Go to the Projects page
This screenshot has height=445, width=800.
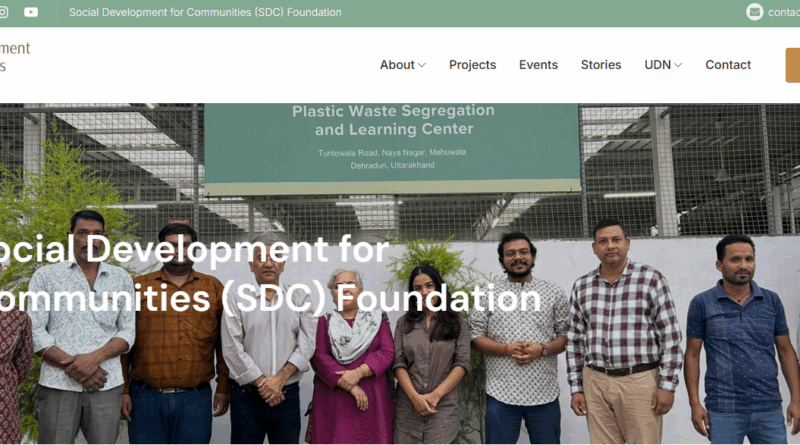coord(472,65)
